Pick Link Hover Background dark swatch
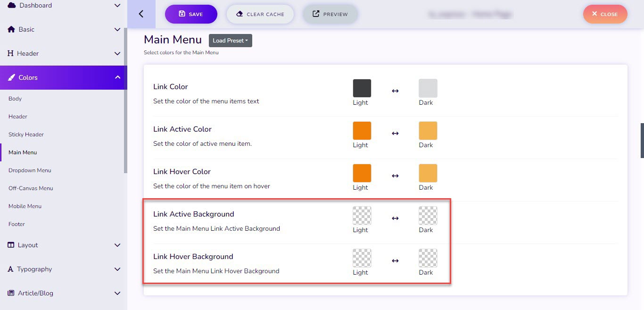Viewport: 644px width, 310px height. click(428, 258)
